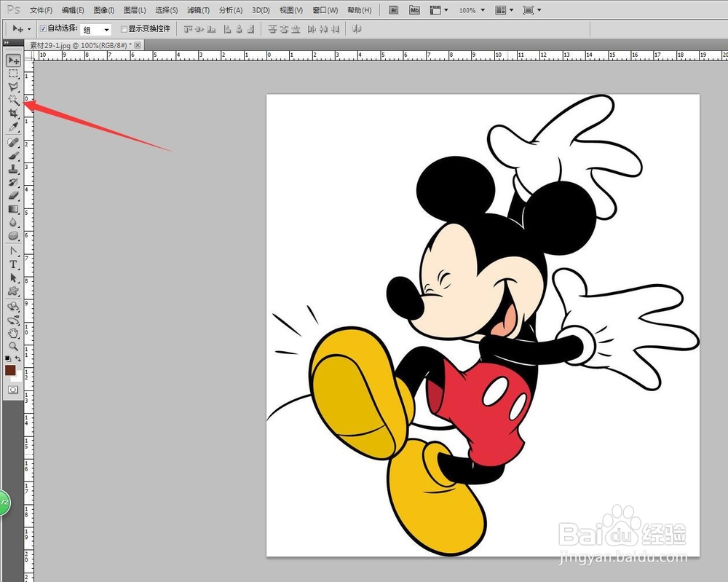Click distribute right edges icon
The width and height of the screenshot is (728, 582).
pyautogui.click(x=335, y=29)
